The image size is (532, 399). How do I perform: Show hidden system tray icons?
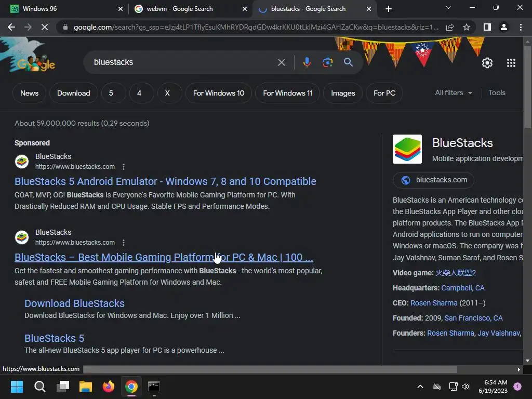420,387
